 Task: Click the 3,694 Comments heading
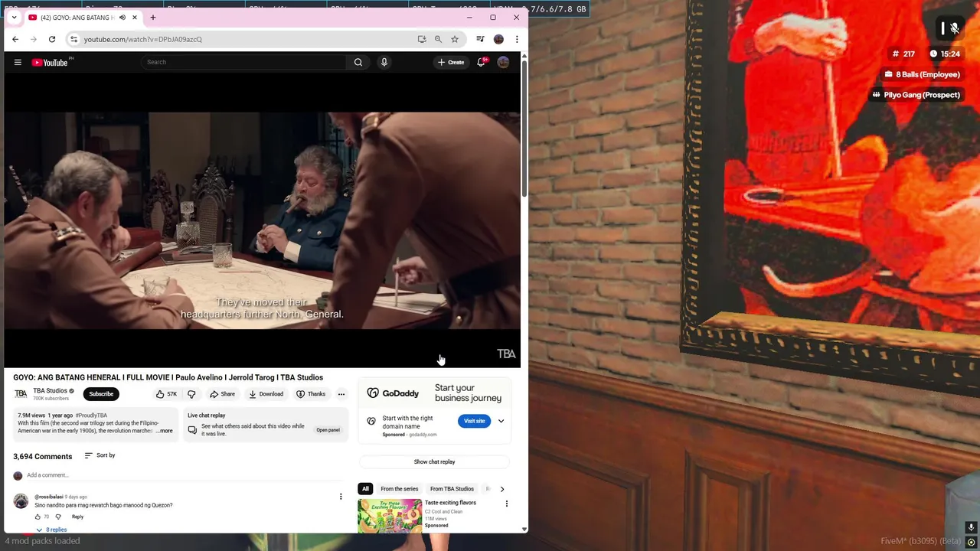point(42,456)
